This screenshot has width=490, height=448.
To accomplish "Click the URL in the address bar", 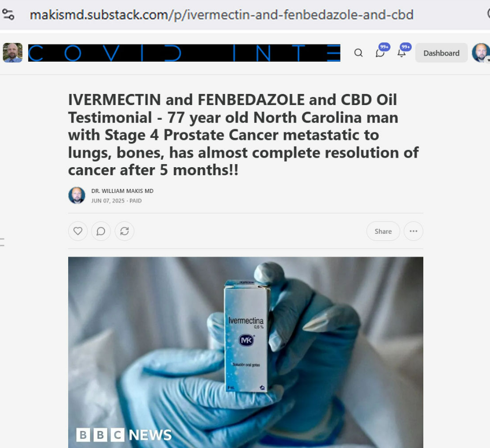I will pyautogui.click(x=222, y=15).
